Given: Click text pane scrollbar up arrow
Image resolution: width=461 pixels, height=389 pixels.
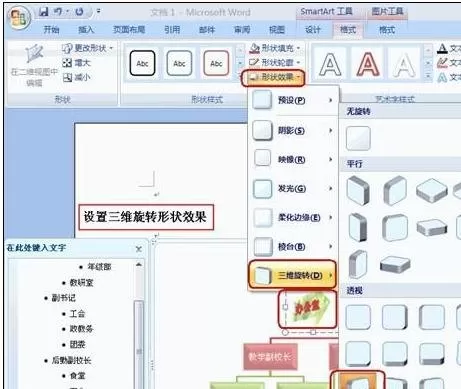Looking at the screenshot, I should click(139, 265).
